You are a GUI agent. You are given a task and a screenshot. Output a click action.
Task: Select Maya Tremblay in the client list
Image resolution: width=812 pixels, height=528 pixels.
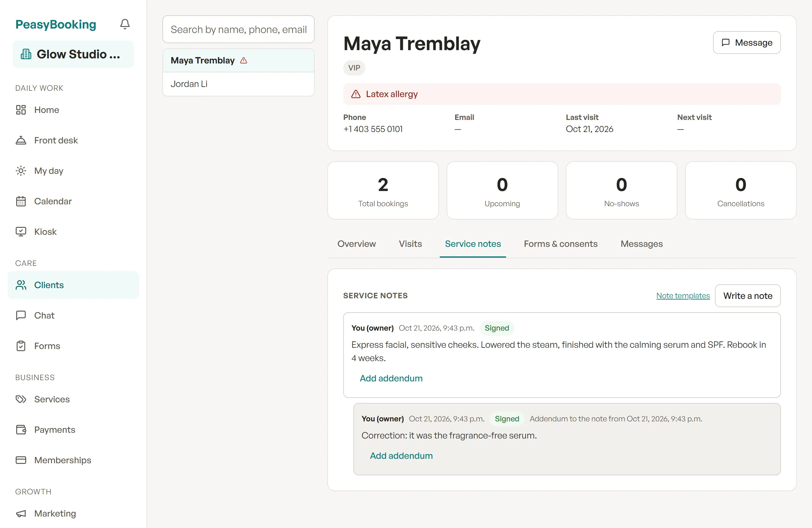coord(239,60)
